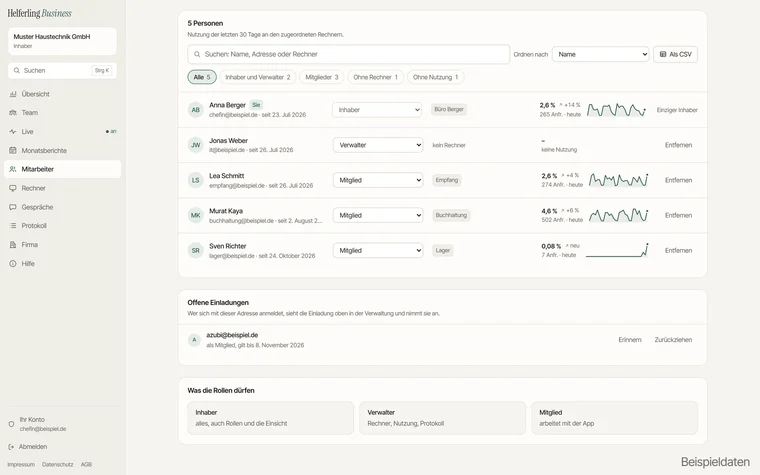Viewport: 760px width, 475px height.
Task: Click the Ihr Konto shield icon
Action: coord(11,424)
